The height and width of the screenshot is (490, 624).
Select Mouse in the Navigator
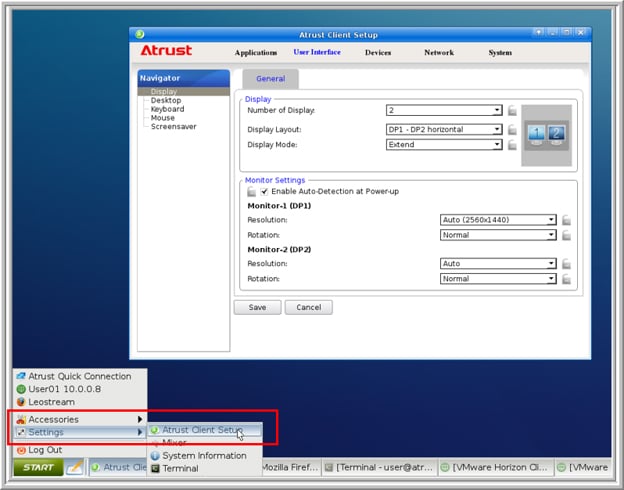click(162, 118)
